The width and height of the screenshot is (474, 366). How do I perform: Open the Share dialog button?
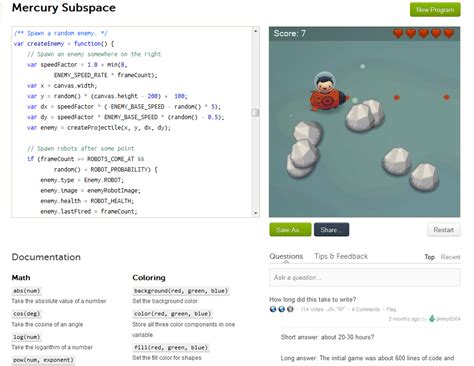(x=331, y=230)
